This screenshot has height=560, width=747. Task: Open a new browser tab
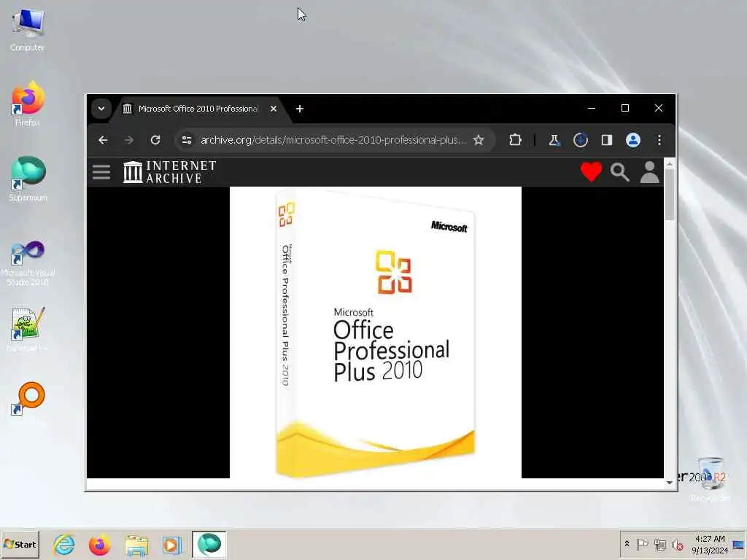(x=300, y=109)
